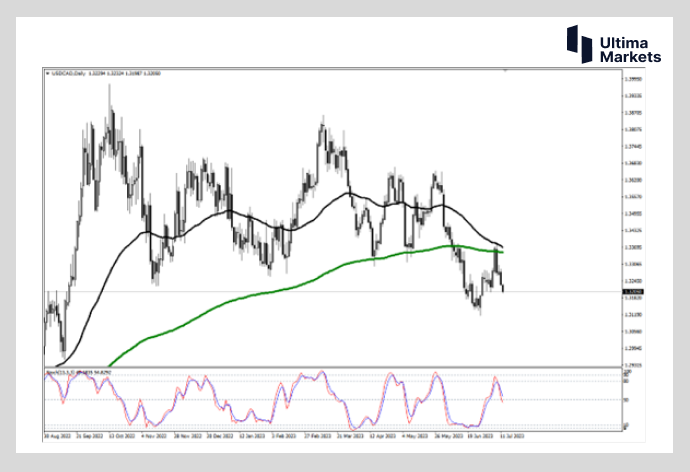Click the '21 Mar 2023' date label
The image size is (690, 472).
[x=350, y=436]
